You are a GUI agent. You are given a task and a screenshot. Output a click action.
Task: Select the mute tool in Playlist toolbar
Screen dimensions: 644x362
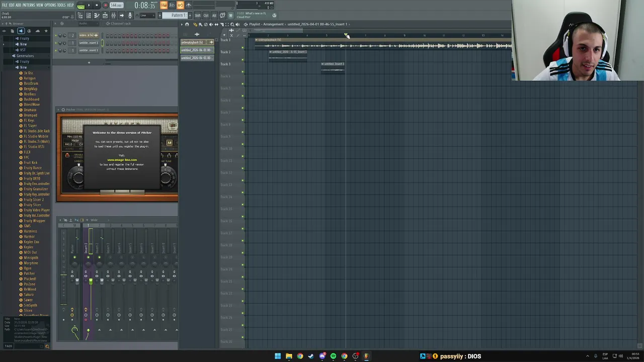tap(211, 24)
